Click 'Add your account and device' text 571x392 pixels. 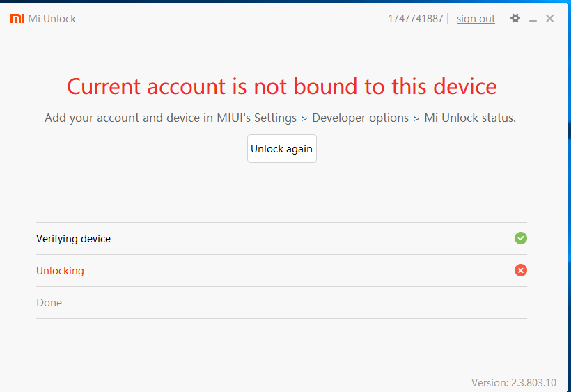click(x=123, y=118)
